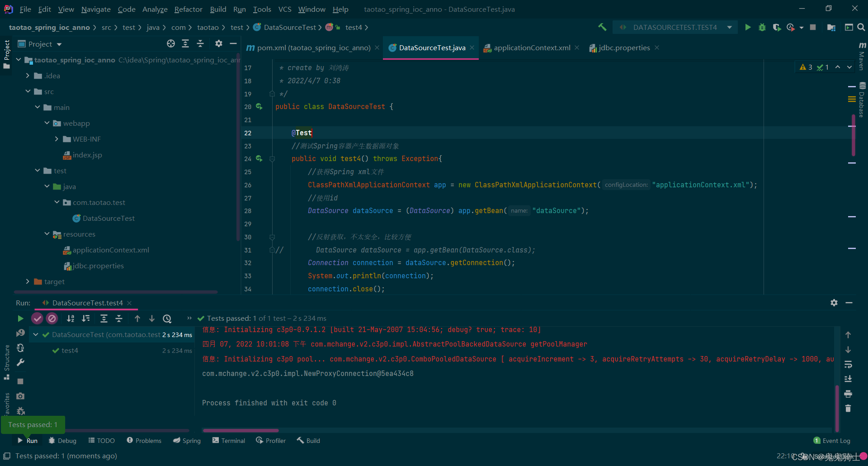Expand all in Project panel toolbar
The height and width of the screenshot is (466, 868).
(x=185, y=43)
